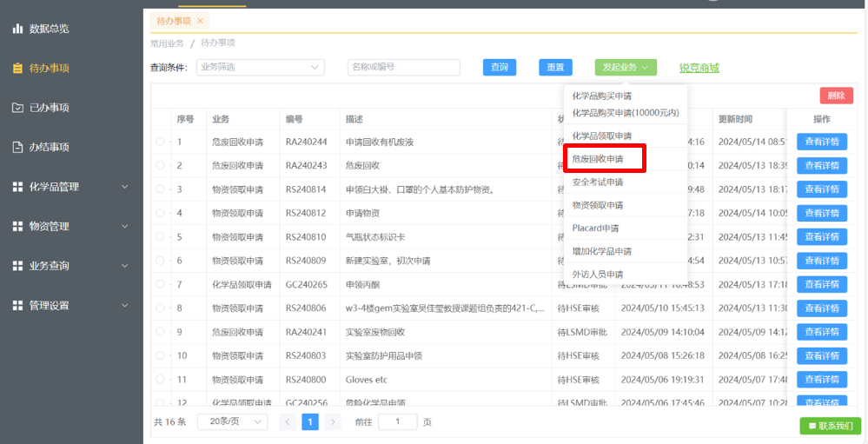The width and height of the screenshot is (868, 444).
Task: Open the 业务筛选 filter dropdown
Action: (x=260, y=67)
